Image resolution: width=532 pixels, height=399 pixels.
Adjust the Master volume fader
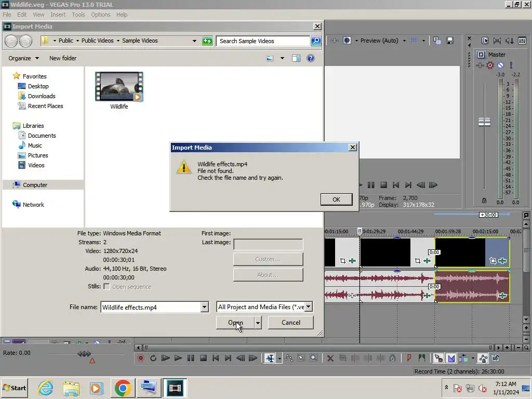(485, 122)
